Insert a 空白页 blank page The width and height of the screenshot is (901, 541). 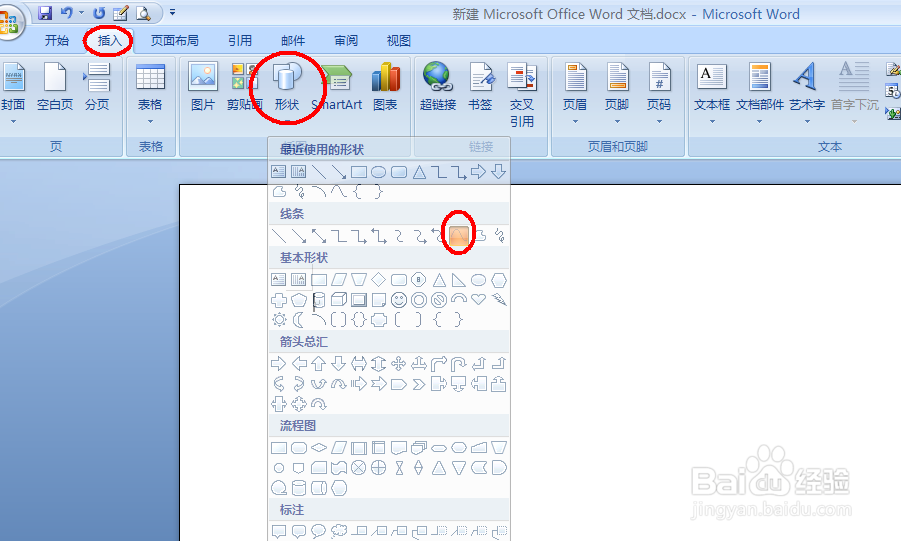(55, 86)
